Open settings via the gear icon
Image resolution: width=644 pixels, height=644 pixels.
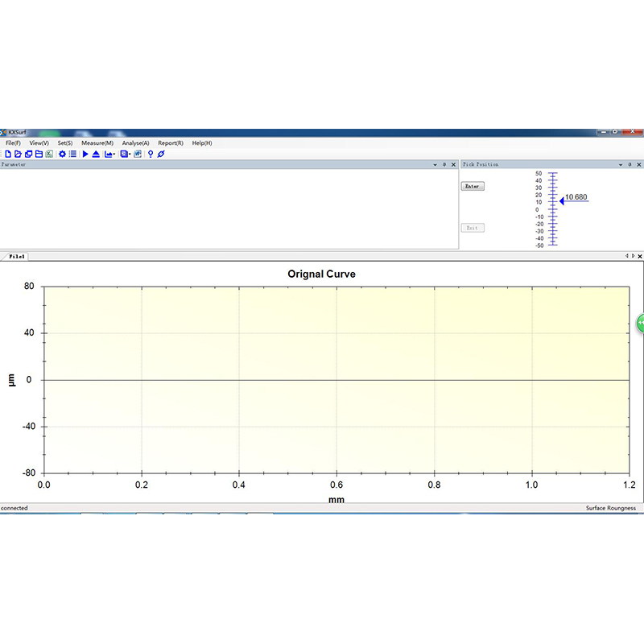62,154
